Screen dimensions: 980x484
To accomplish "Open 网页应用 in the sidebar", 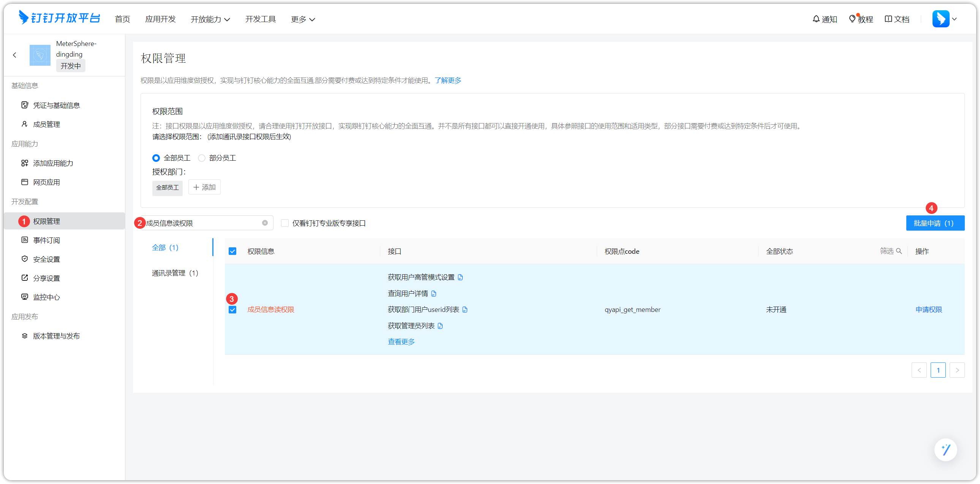I will (46, 182).
